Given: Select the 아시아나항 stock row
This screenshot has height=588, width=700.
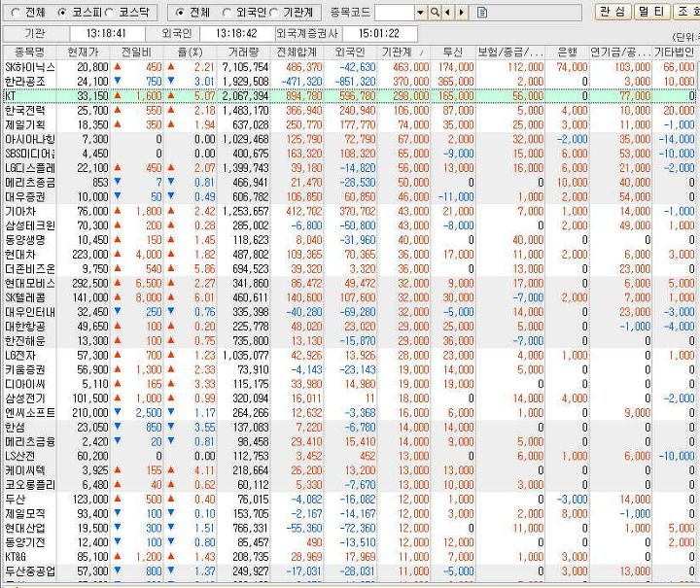Looking at the screenshot, I should point(350,139).
